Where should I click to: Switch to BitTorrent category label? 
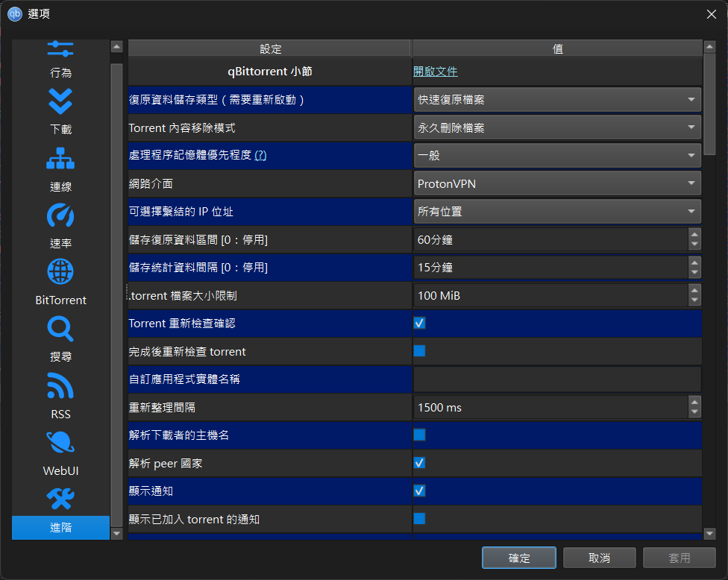60,300
